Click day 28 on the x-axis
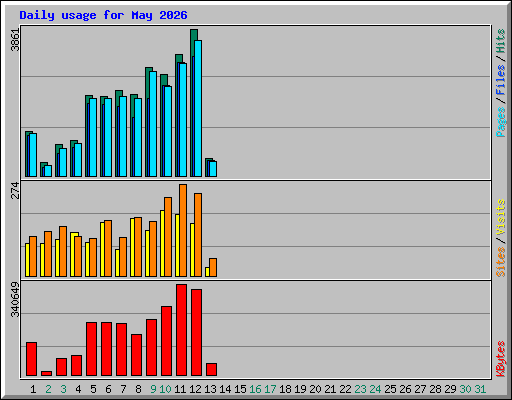512x400 pixels. pyautogui.click(x=435, y=389)
